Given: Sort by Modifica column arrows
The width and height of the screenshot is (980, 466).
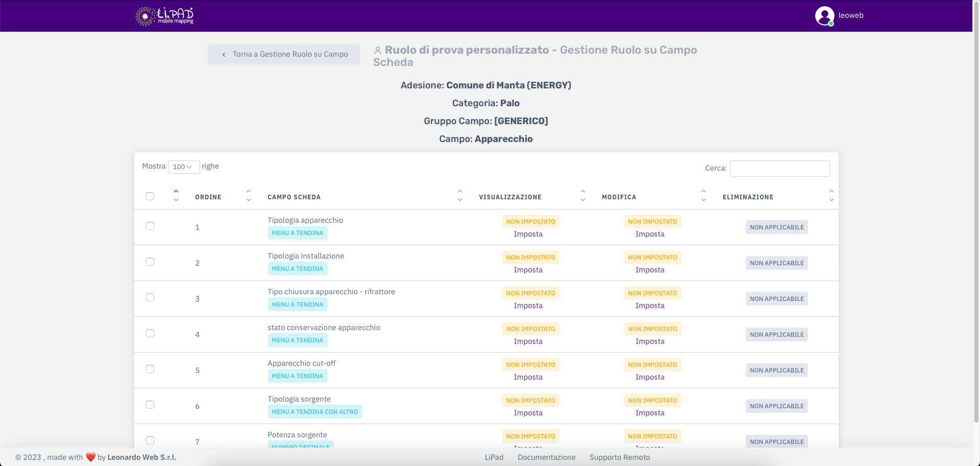Looking at the screenshot, I should point(703,196).
